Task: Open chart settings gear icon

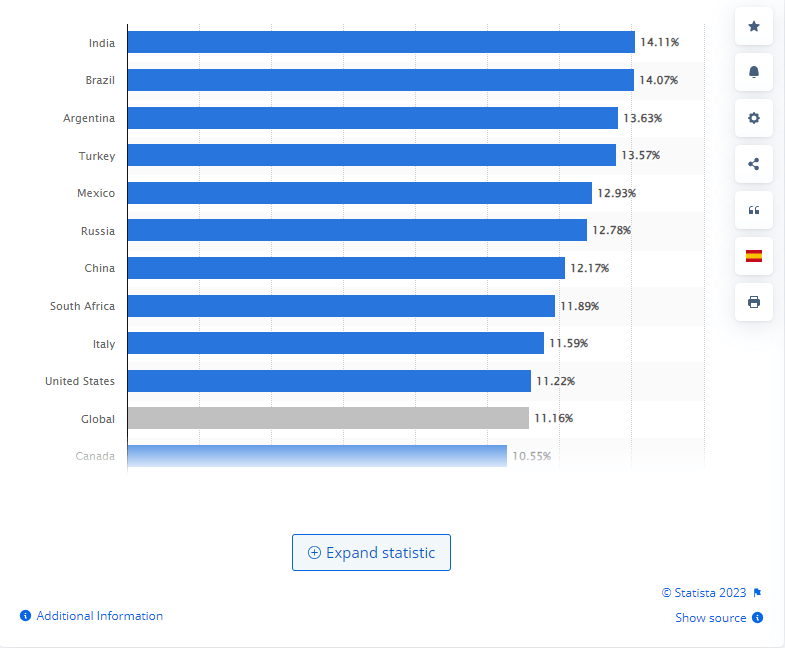Action: (x=754, y=118)
